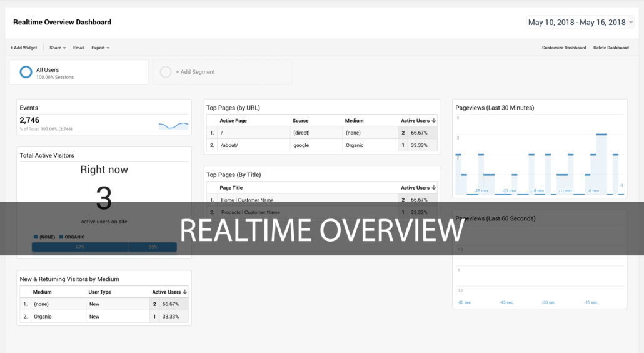Click the active users count 3

pos(104,198)
